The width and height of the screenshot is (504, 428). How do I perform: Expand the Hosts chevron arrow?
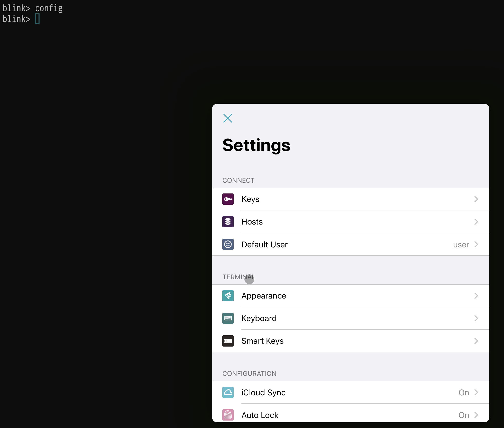(476, 222)
